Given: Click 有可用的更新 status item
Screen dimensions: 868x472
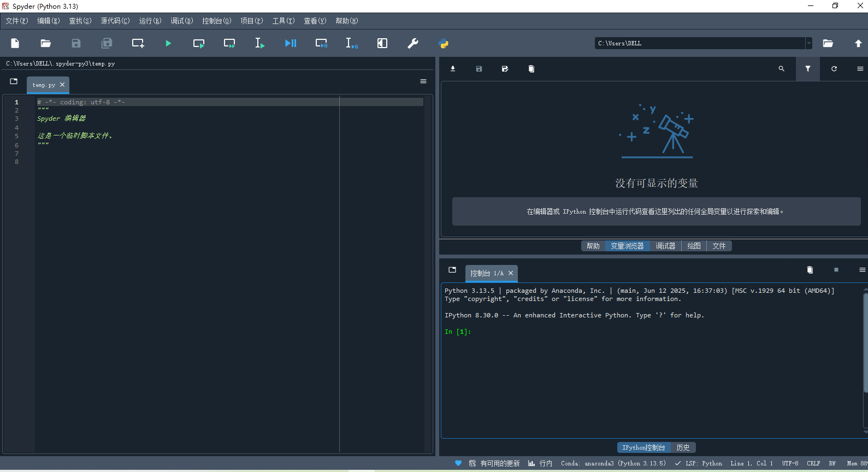Looking at the screenshot, I should [x=494, y=463].
